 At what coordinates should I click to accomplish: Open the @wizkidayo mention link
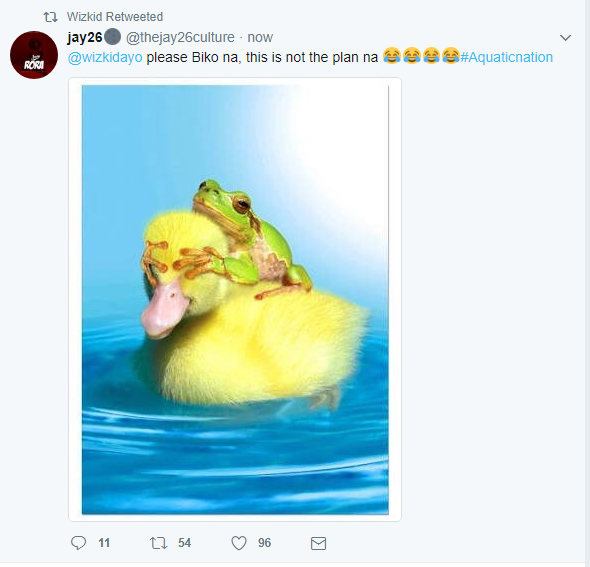105,57
